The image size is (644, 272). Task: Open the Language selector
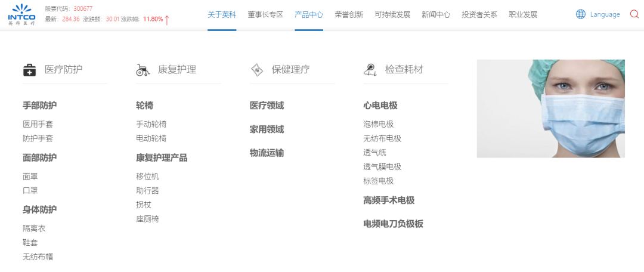pos(605,14)
